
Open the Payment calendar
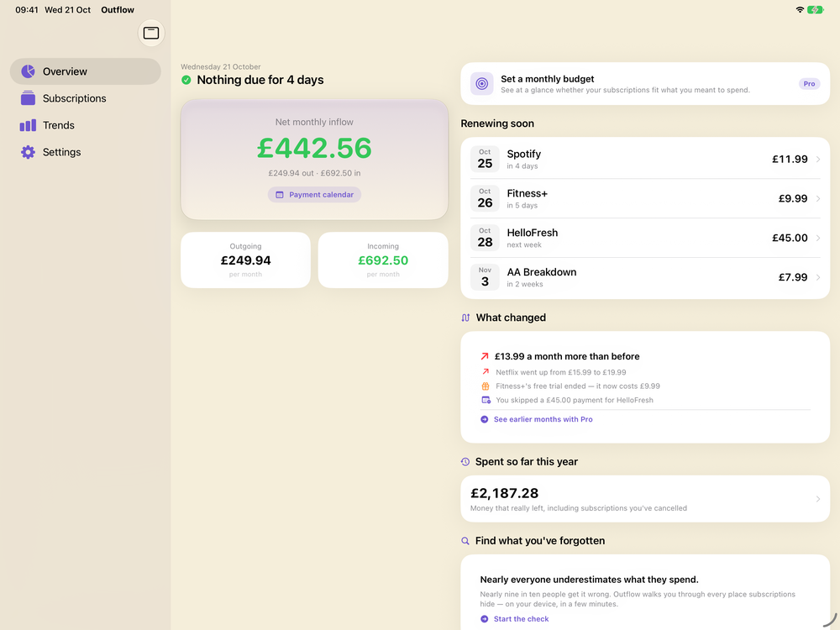coord(314,195)
